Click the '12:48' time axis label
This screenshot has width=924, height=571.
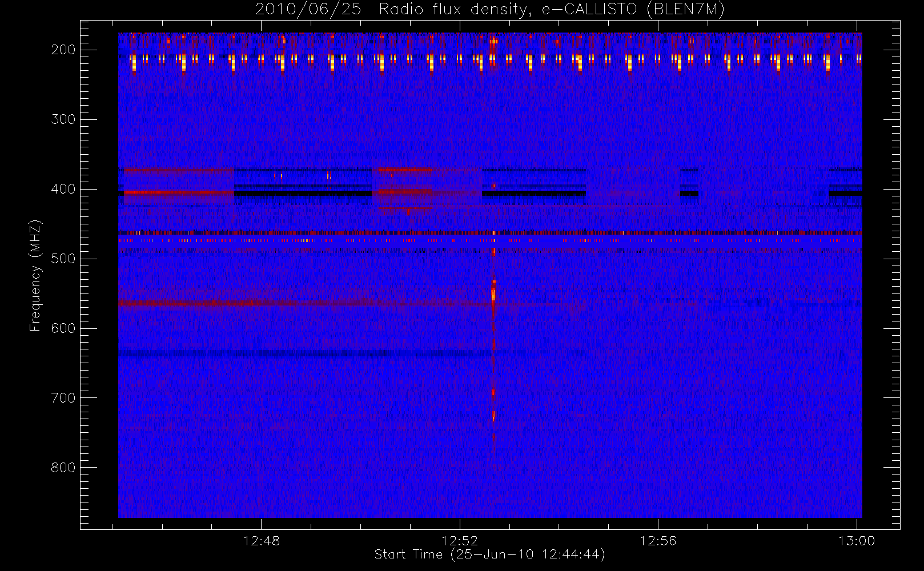pyautogui.click(x=262, y=541)
